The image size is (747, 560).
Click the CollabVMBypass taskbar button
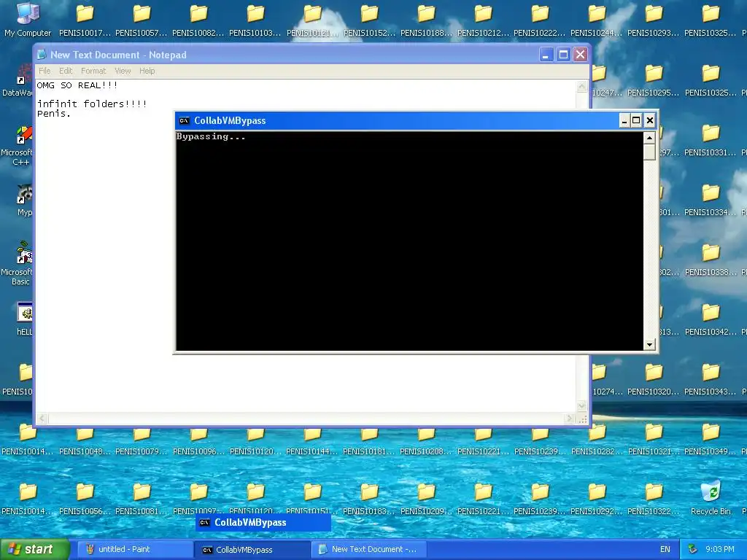[252, 550]
